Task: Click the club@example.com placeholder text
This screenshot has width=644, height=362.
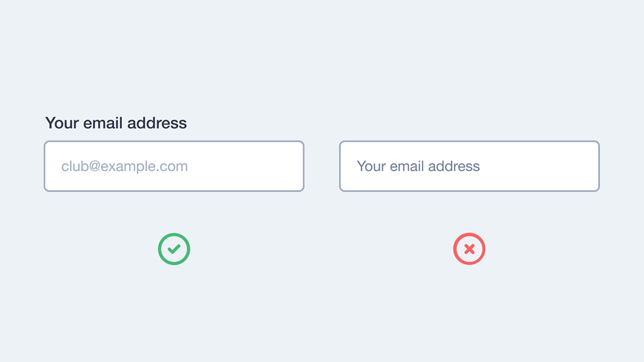Action: (x=125, y=166)
